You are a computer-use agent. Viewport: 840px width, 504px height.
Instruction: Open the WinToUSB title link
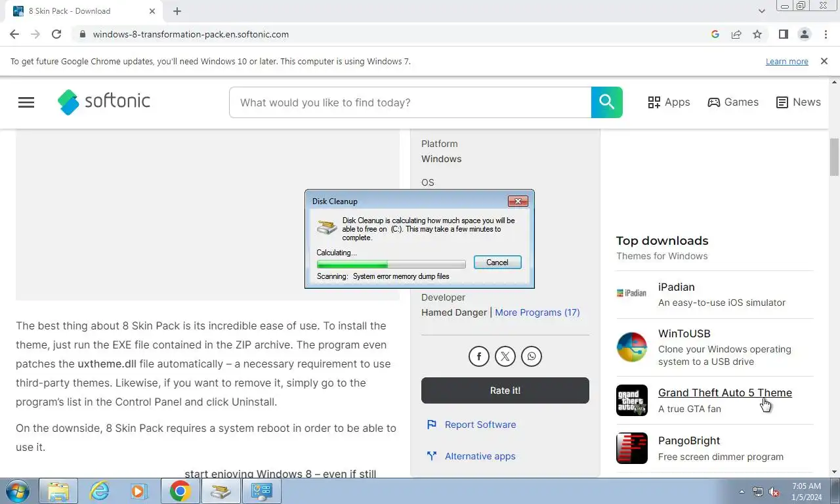click(684, 333)
